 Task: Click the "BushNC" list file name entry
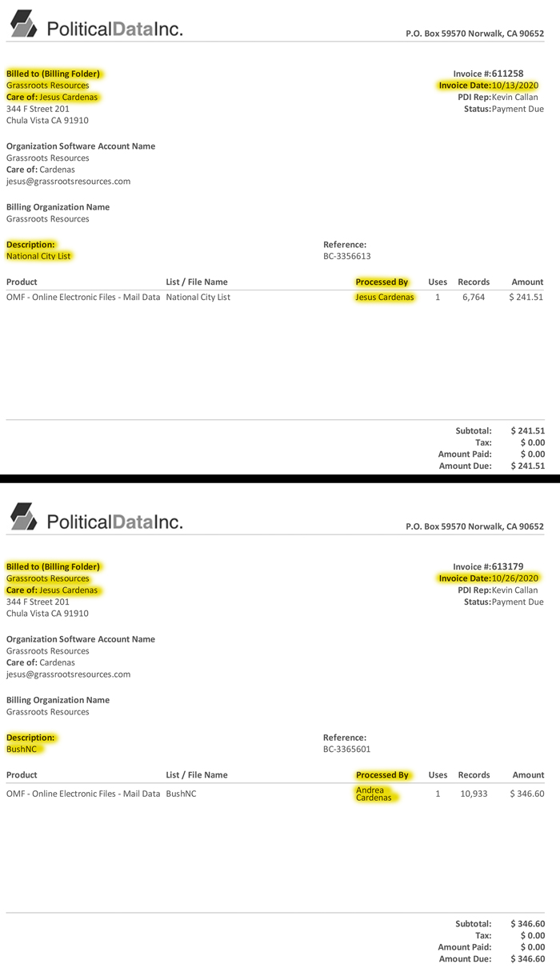click(x=181, y=794)
